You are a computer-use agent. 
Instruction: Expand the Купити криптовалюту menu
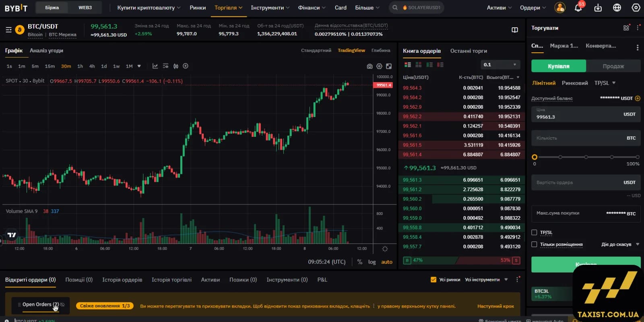pos(149,8)
